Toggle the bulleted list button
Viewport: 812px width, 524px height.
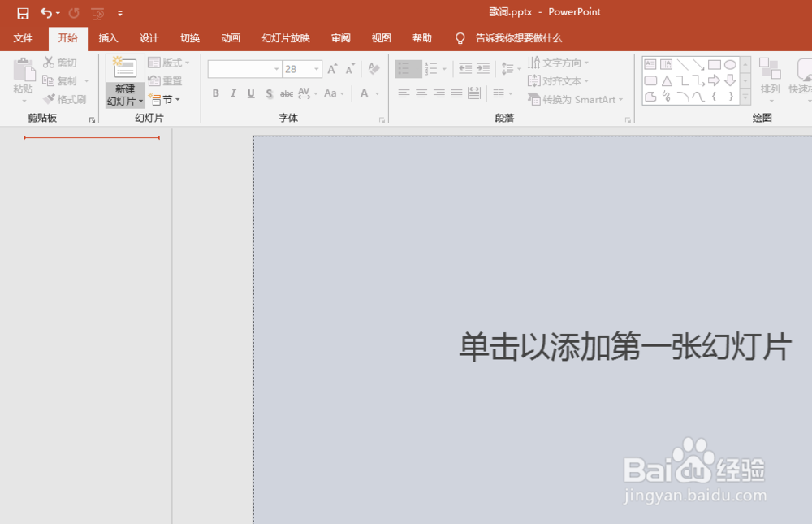click(408, 69)
